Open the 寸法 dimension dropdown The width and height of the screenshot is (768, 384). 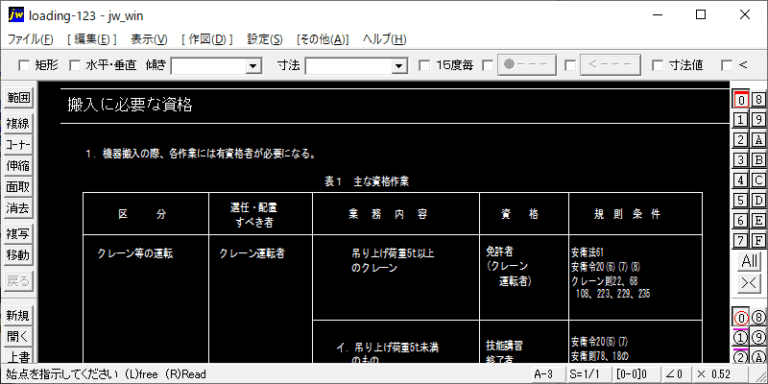click(x=400, y=66)
